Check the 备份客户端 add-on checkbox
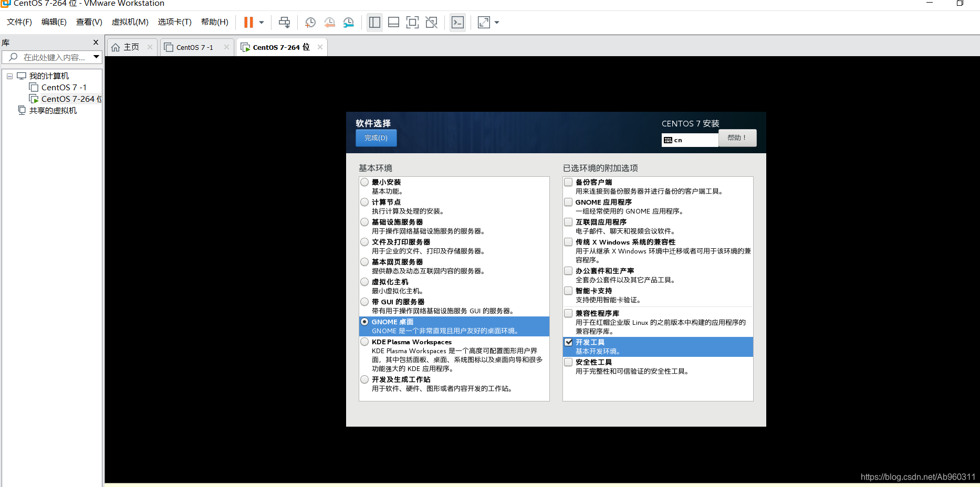The width and height of the screenshot is (980, 487). pyautogui.click(x=568, y=182)
